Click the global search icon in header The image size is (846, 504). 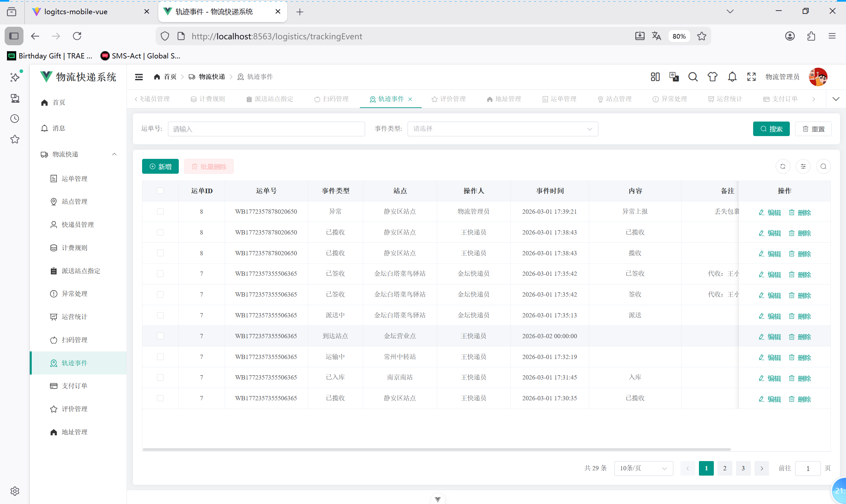(x=693, y=77)
